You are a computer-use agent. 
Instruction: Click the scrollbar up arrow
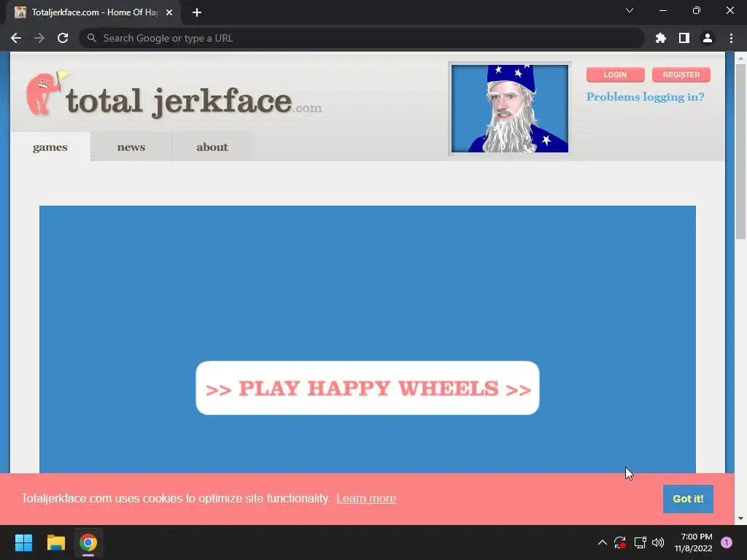pyautogui.click(x=740, y=58)
